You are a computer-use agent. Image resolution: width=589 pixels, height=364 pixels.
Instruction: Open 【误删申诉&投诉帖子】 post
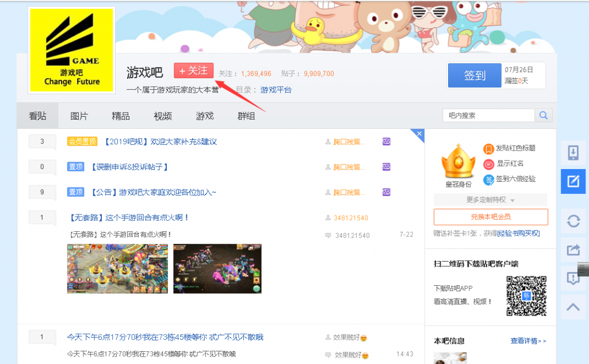click(x=129, y=167)
